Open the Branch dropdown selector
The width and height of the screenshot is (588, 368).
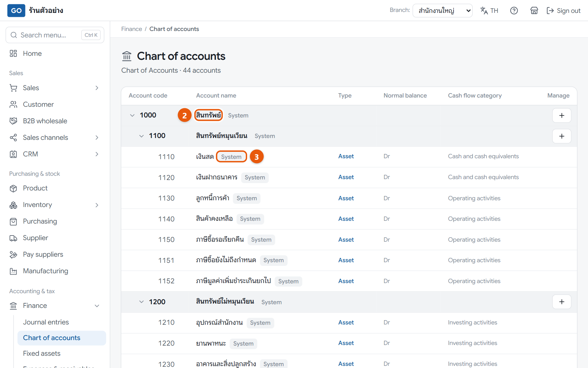tap(443, 11)
